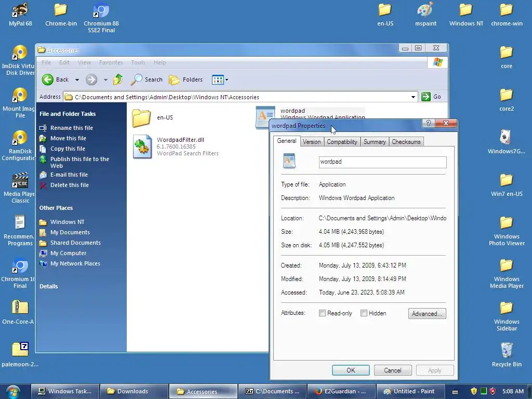Click E-mail this file task link
532x399 pixels.
click(x=69, y=175)
